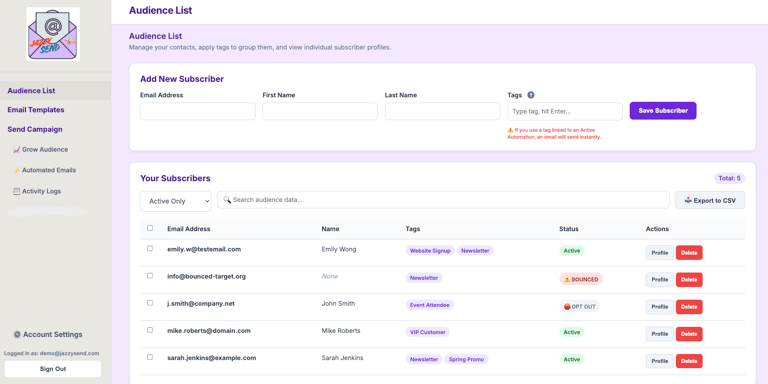Check the box for info@bounced-target.org

pyautogui.click(x=150, y=276)
